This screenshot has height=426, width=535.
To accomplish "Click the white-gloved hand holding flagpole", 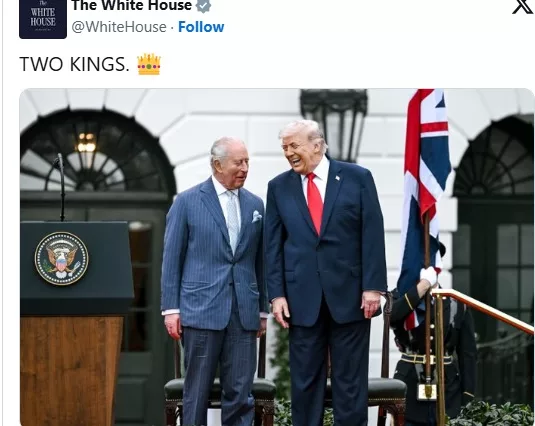I will click(429, 276).
